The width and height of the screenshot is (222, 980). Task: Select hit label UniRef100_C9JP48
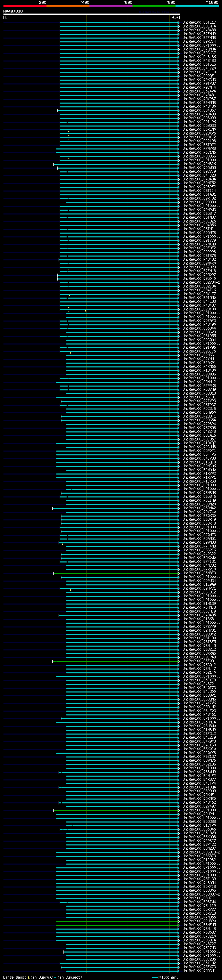coord(199,657)
